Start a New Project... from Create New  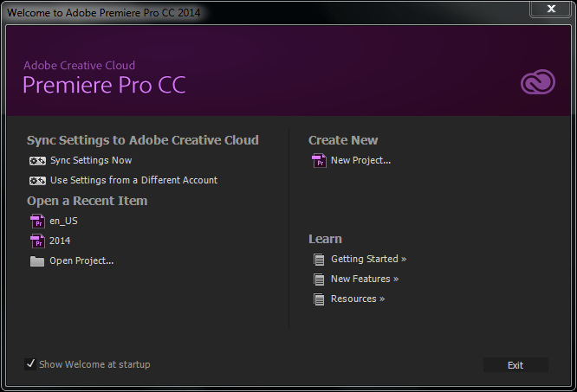tap(360, 161)
